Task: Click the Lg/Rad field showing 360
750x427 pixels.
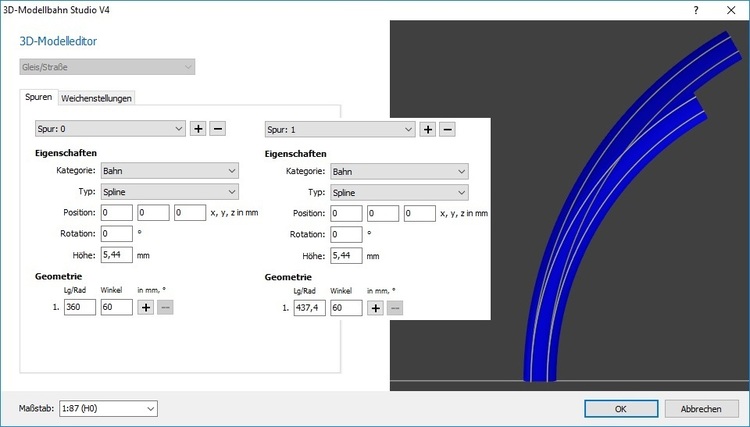Action: point(80,307)
